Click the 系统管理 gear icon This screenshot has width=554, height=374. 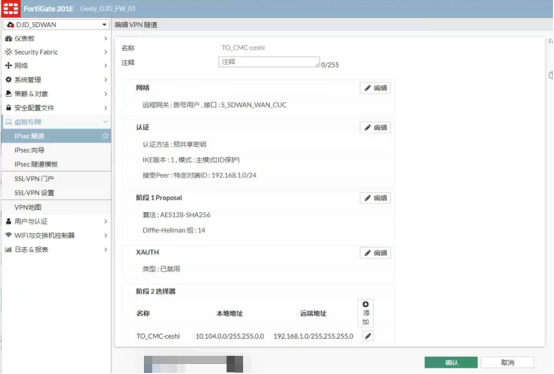[8, 80]
